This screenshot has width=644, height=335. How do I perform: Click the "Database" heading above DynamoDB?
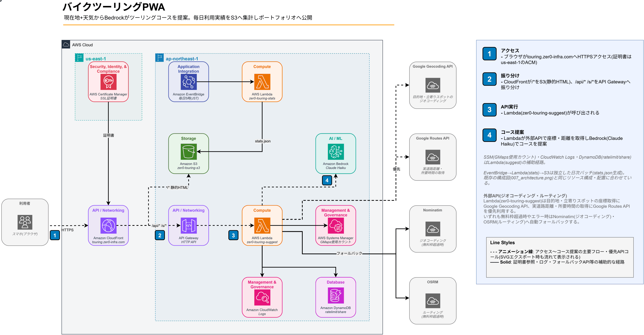[x=336, y=282]
